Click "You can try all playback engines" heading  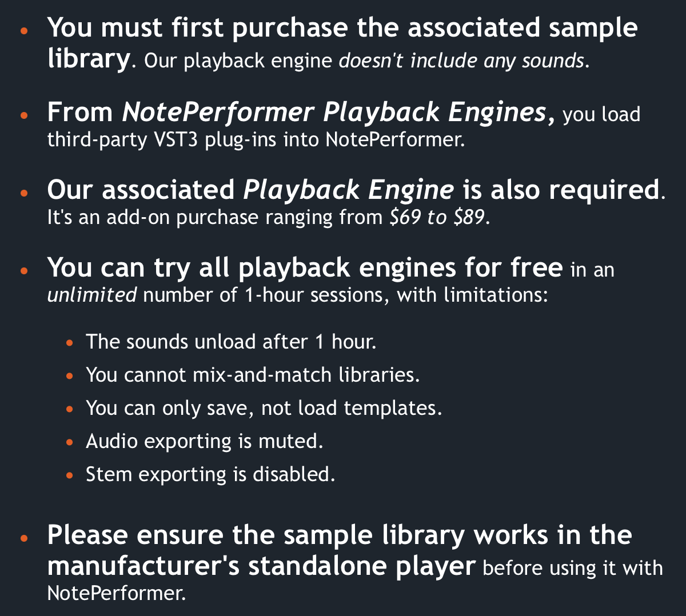305,267
